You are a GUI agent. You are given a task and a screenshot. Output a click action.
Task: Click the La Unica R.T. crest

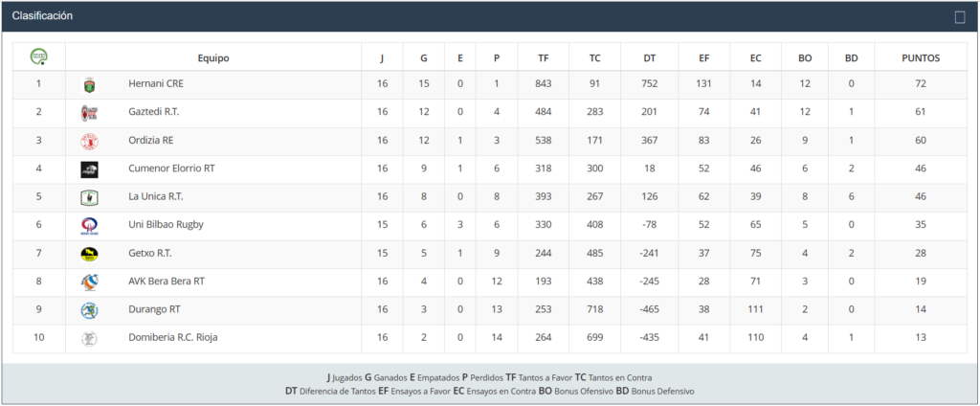tap(89, 198)
